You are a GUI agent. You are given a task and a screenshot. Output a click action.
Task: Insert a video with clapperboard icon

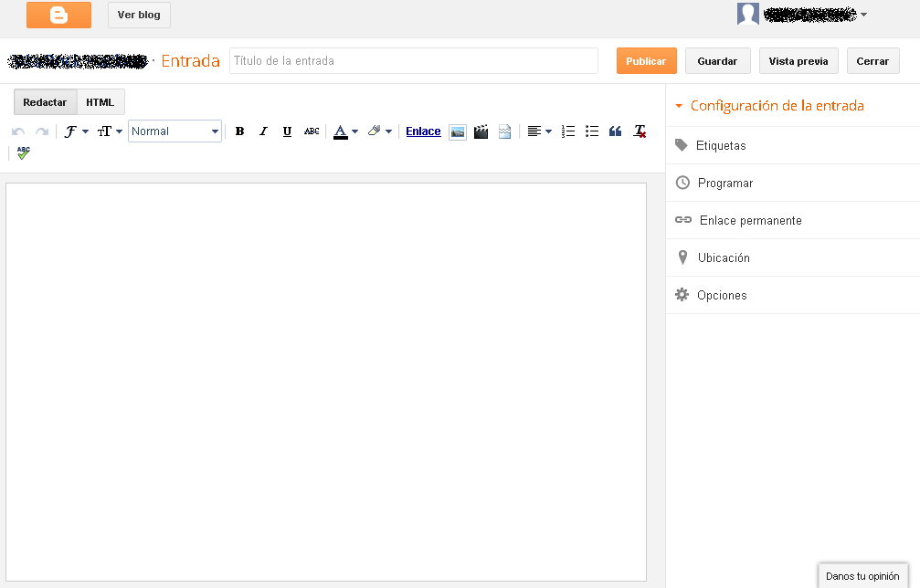(x=481, y=131)
